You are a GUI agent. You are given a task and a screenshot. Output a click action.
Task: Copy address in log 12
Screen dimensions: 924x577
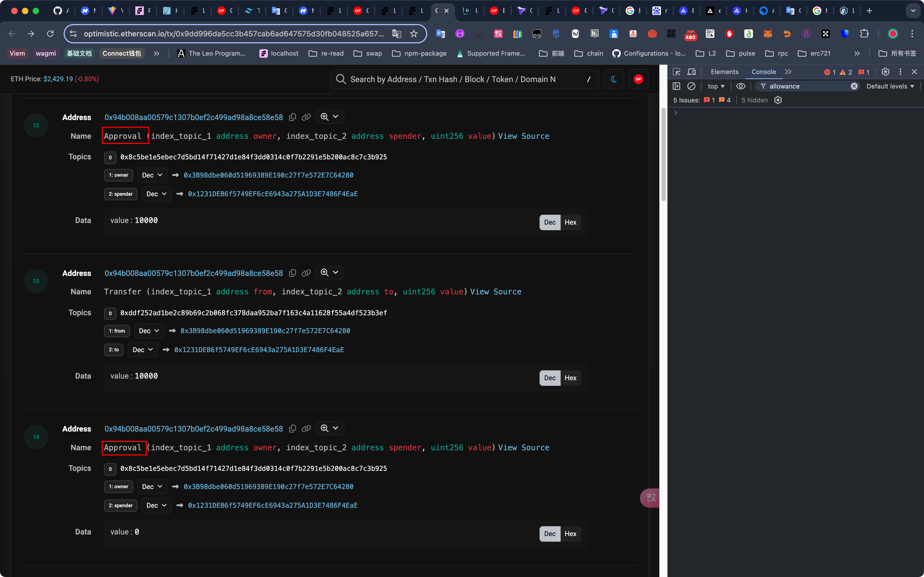292,117
